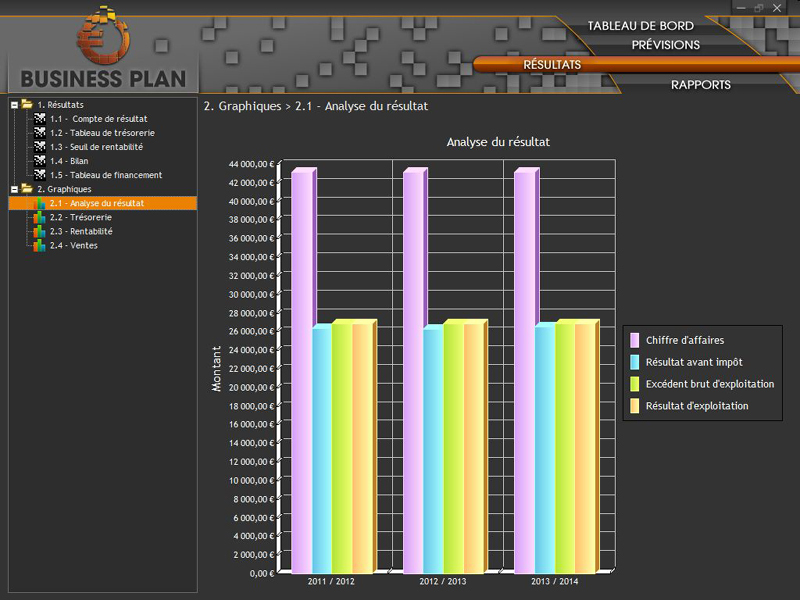
Task: Open 1.1 - Compte de résultat
Action: coord(98,119)
